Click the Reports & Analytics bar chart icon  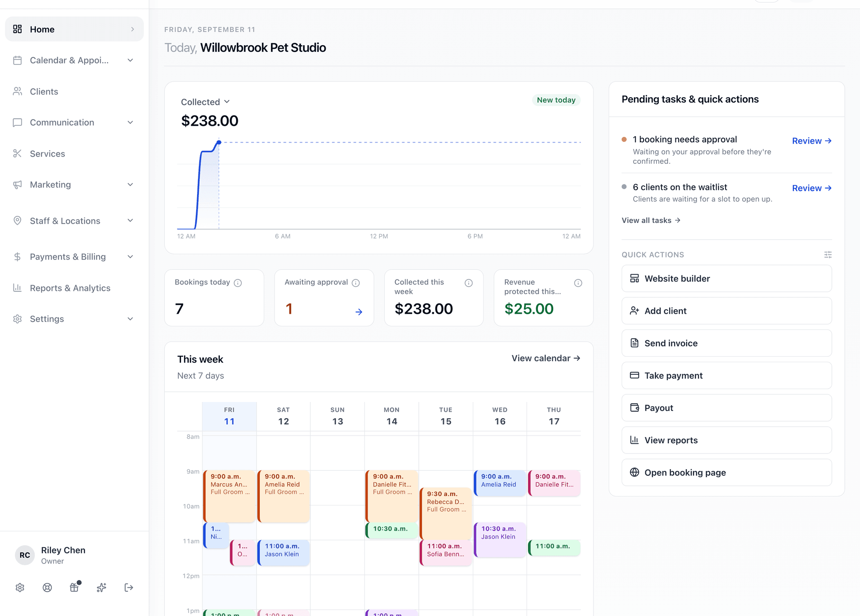(17, 288)
